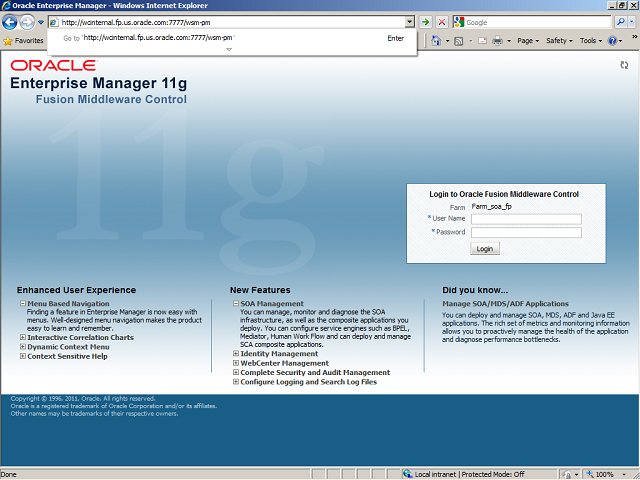Open the Print options dropdown arrow
640x480 pixels.
click(509, 41)
